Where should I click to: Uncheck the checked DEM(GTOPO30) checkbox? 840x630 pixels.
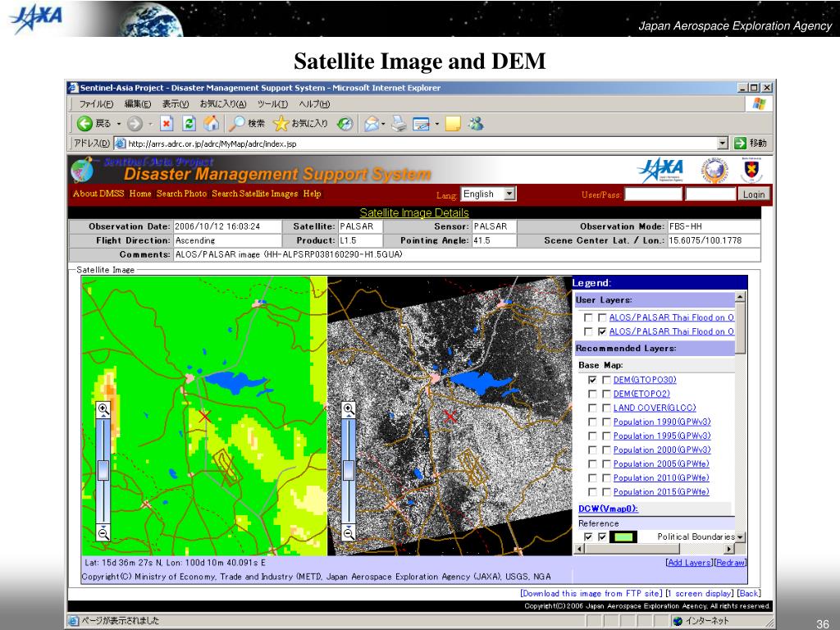592,380
